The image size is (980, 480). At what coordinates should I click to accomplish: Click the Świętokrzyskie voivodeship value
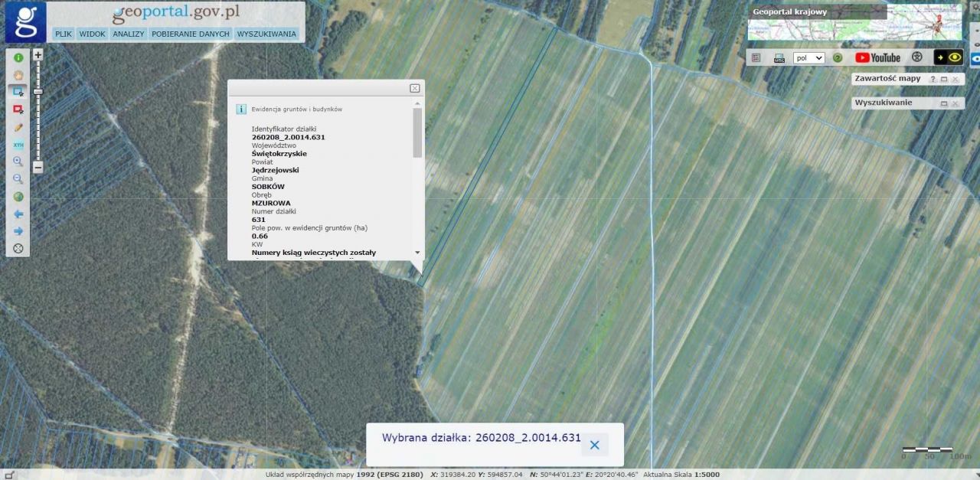tap(279, 154)
